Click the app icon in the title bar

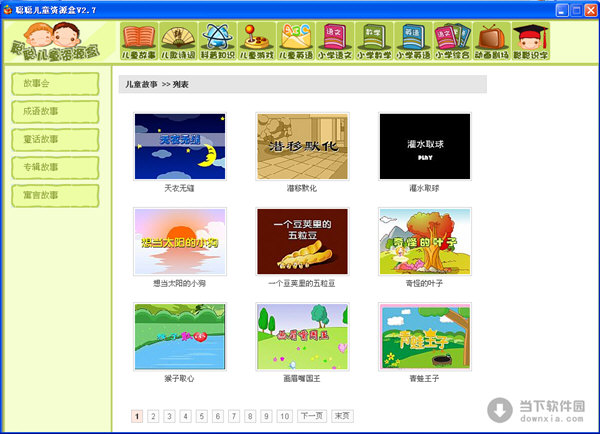[x=8, y=10]
